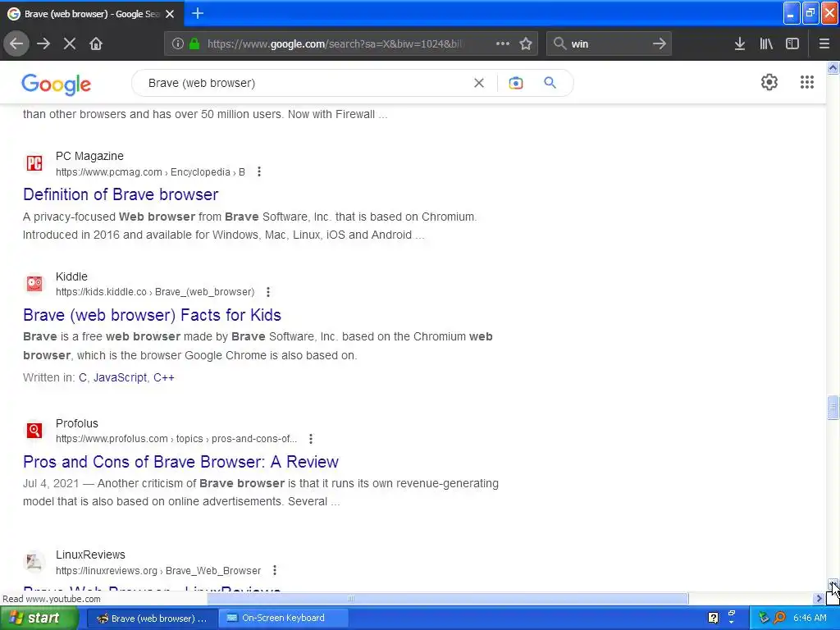
Task: Clear the Google search query
Action: pyautogui.click(x=479, y=83)
